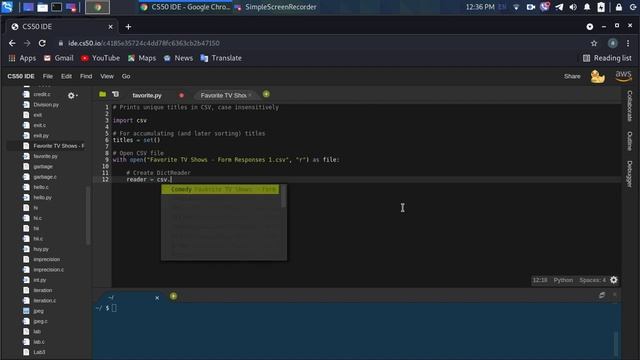Open Chrome three-dot menu

coord(628,43)
